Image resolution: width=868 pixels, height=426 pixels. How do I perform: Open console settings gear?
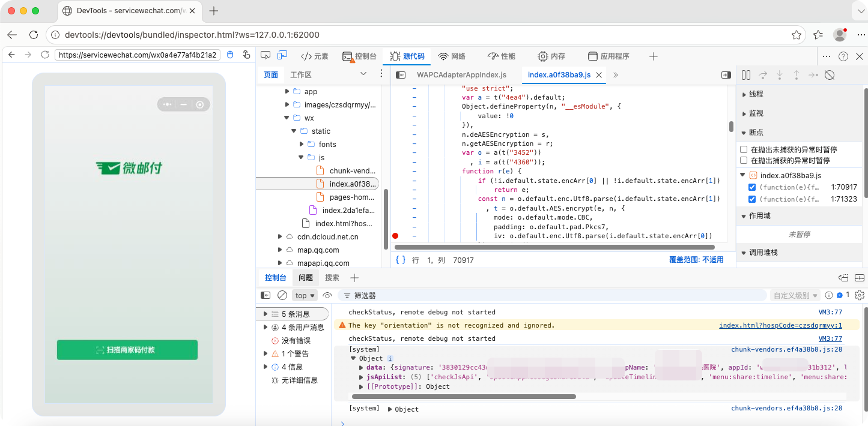coord(860,295)
